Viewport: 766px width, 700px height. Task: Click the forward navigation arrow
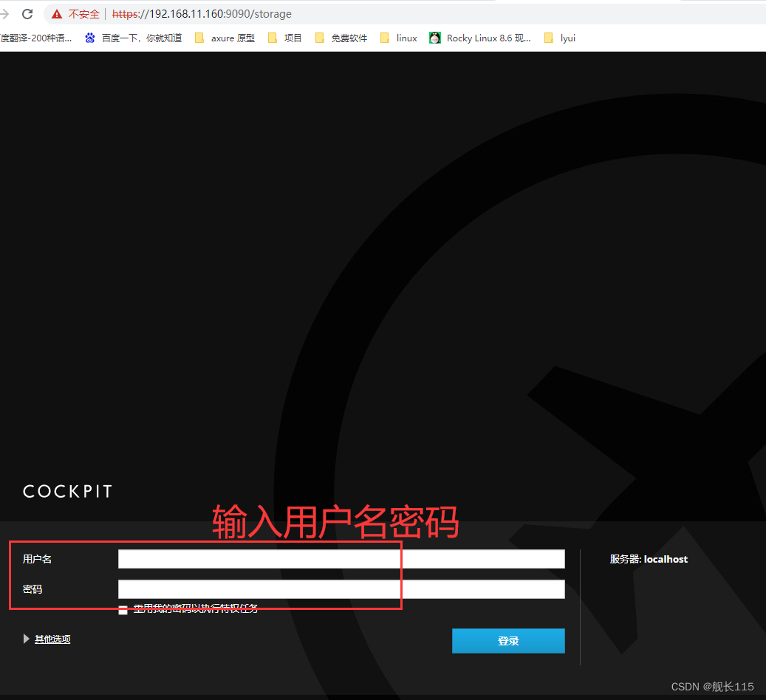coord(6,13)
